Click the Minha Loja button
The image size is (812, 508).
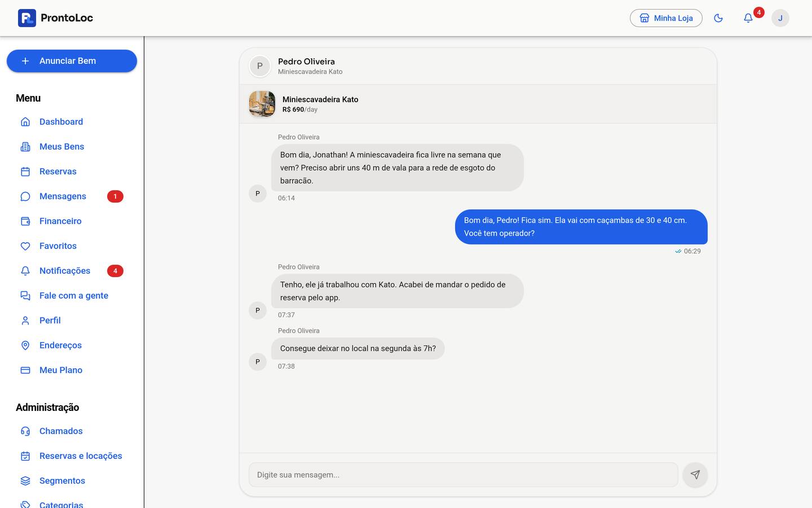pyautogui.click(x=666, y=18)
